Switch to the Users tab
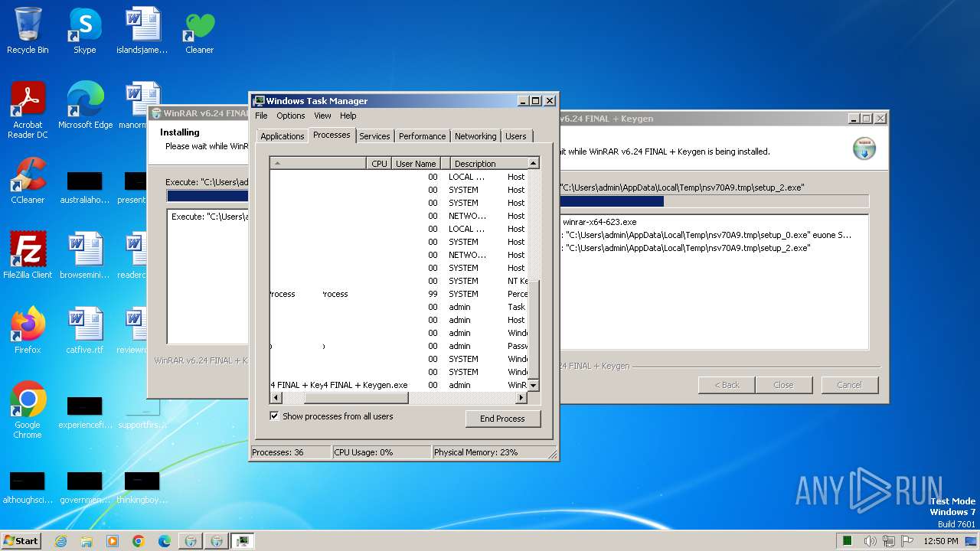This screenshot has height=551, width=980. [516, 136]
